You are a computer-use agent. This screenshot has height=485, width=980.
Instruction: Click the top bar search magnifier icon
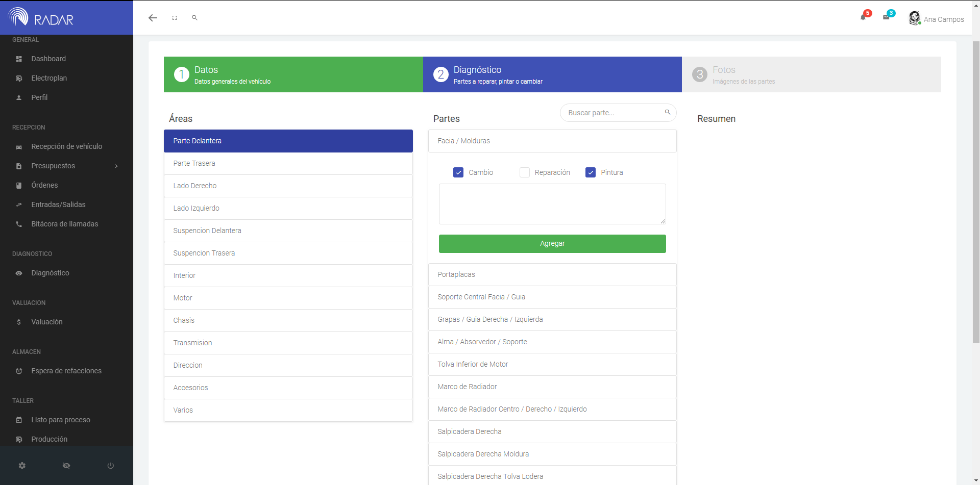pos(194,18)
